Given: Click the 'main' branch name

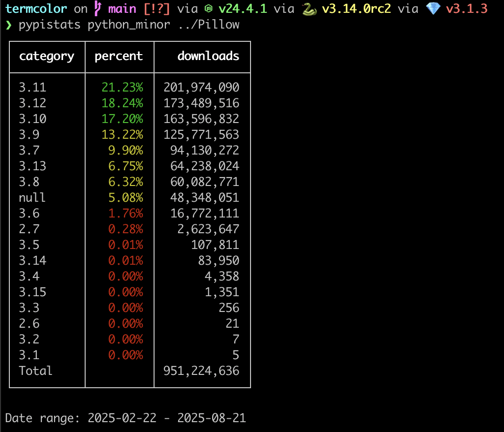Looking at the screenshot, I should [x=122, y=9].
